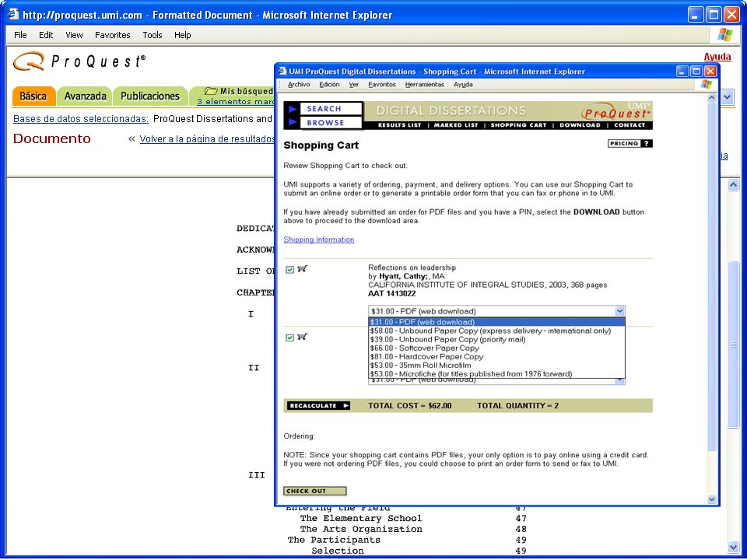Image resolution: width=747 pixels, height=560 pixels.
Task: Pick $53.00 - 35mm Roll Microfilm
Action: tap(496, 366)
